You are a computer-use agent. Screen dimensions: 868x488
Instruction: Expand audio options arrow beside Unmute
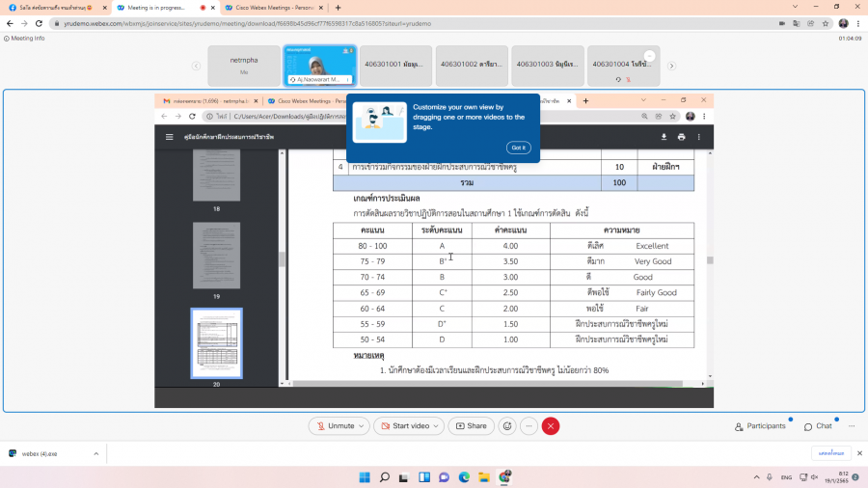coord(362,425)
